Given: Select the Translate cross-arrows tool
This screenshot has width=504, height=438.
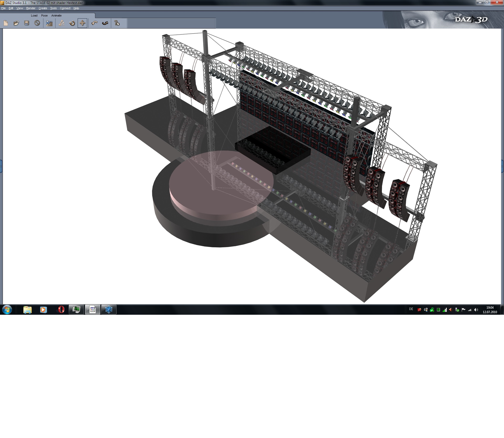Looking at the screenshot, I should 82,23.
